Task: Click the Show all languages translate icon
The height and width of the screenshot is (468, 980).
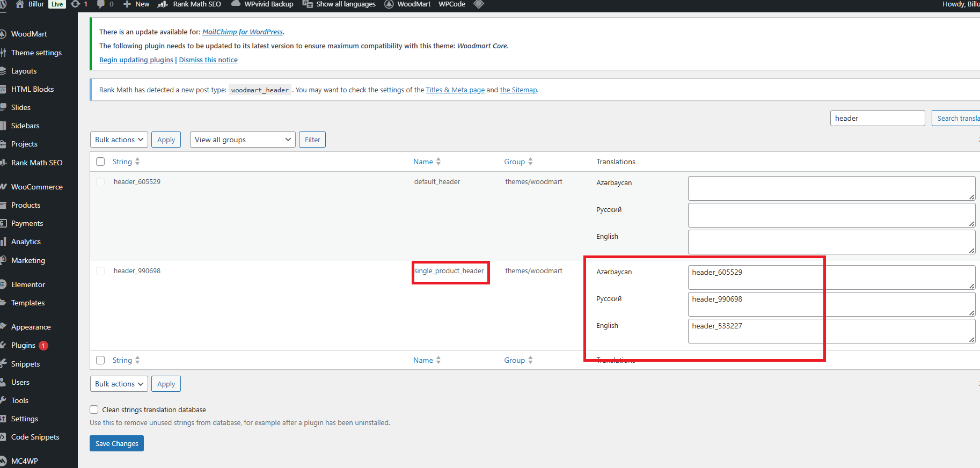Action: tap(308, 4)
